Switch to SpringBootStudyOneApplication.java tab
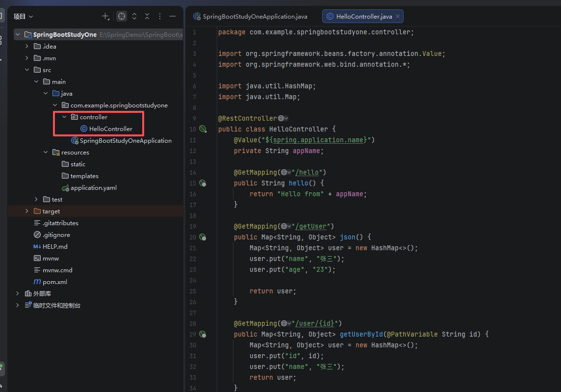Viewport: 561px width, 392px height. (251, 17)
